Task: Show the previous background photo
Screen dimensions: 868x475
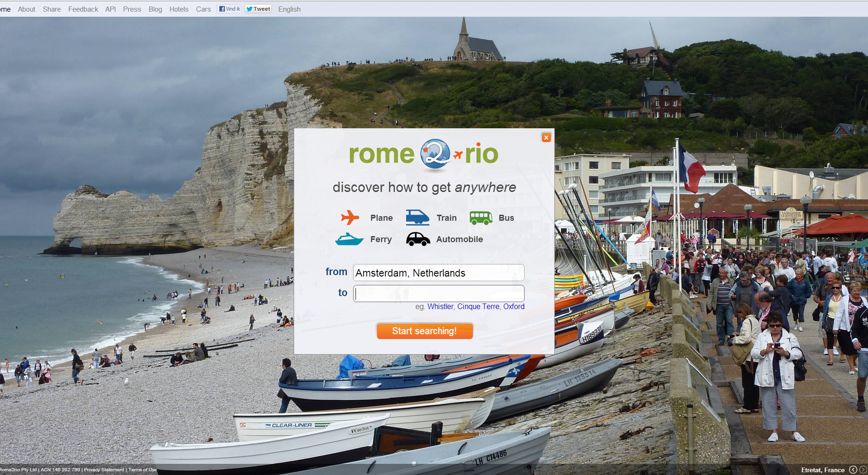Action: pyautogui.click(x=853, y=470)
